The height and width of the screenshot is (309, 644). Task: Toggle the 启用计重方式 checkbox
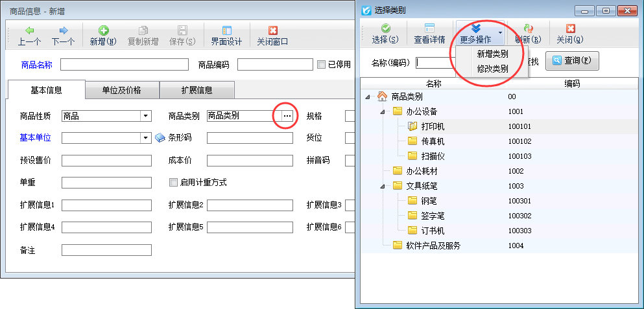click(x=173, y=183)
